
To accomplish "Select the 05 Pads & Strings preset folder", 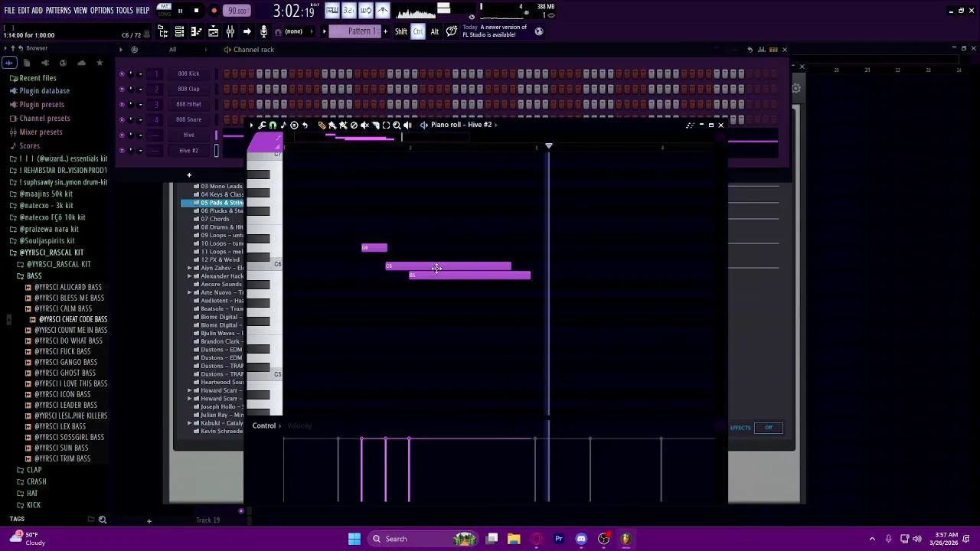I will point(213,203).
